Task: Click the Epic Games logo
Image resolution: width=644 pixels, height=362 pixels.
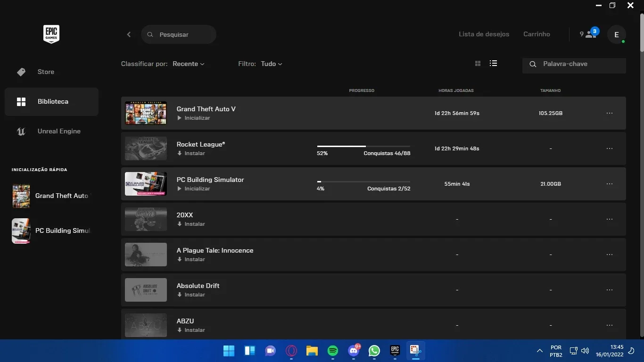Action: pyautogui.click(x=51, y=34)
